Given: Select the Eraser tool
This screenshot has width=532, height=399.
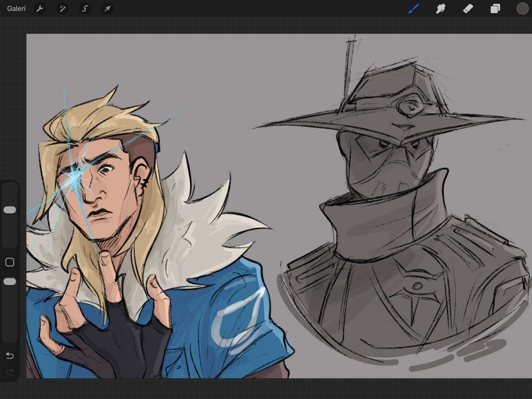Looking at the screenshot, I should click(468, 8).
